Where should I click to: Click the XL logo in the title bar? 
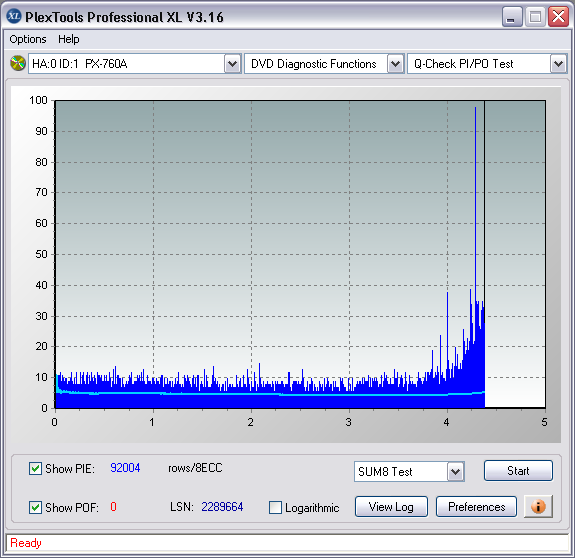coord(14,16)
